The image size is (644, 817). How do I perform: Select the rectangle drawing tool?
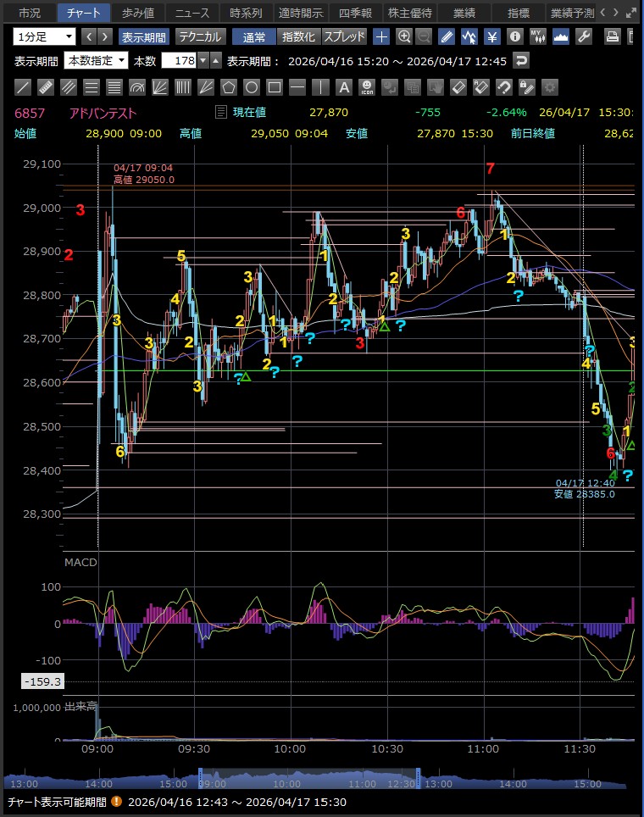275,87
